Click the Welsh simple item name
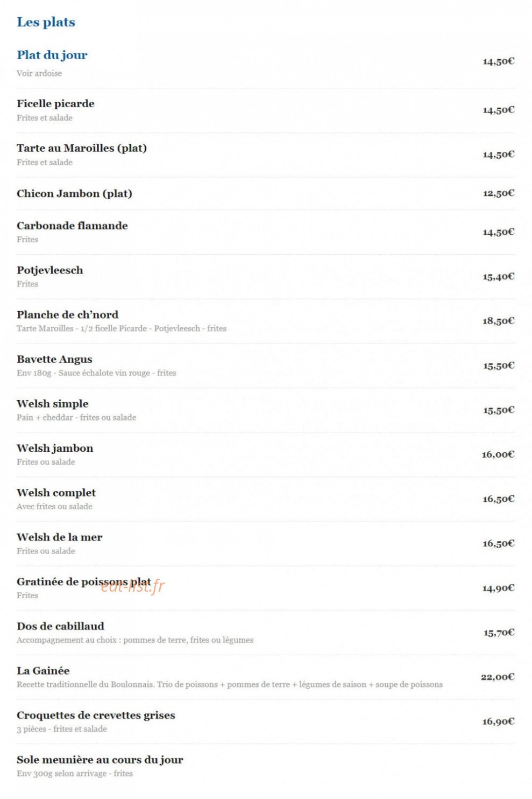The height and width of the screenshot is (799, 532). tap(53, 404)
